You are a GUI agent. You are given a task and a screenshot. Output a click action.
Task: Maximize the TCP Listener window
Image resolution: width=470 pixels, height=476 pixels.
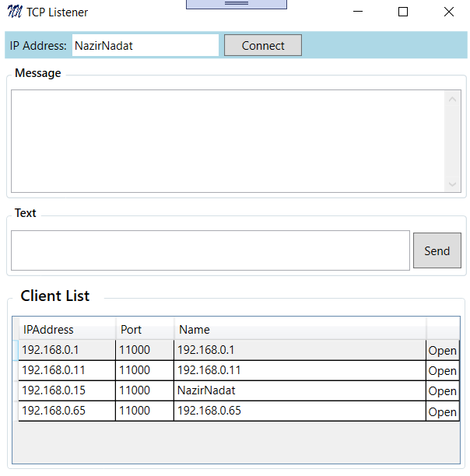coord(403,12)
